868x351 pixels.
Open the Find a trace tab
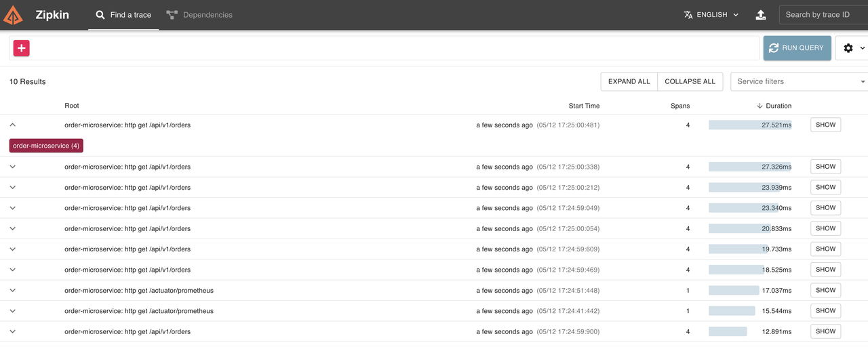pyautogui.click(x=123, y=15)
